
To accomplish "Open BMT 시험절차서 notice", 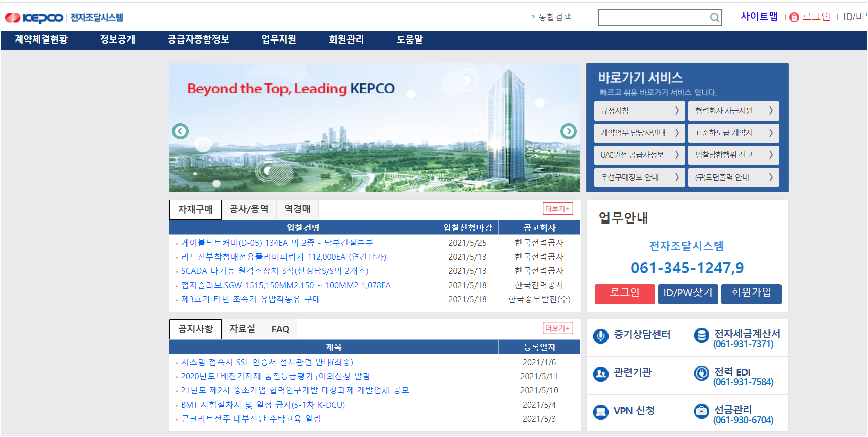I will click(x=263, y=405).
